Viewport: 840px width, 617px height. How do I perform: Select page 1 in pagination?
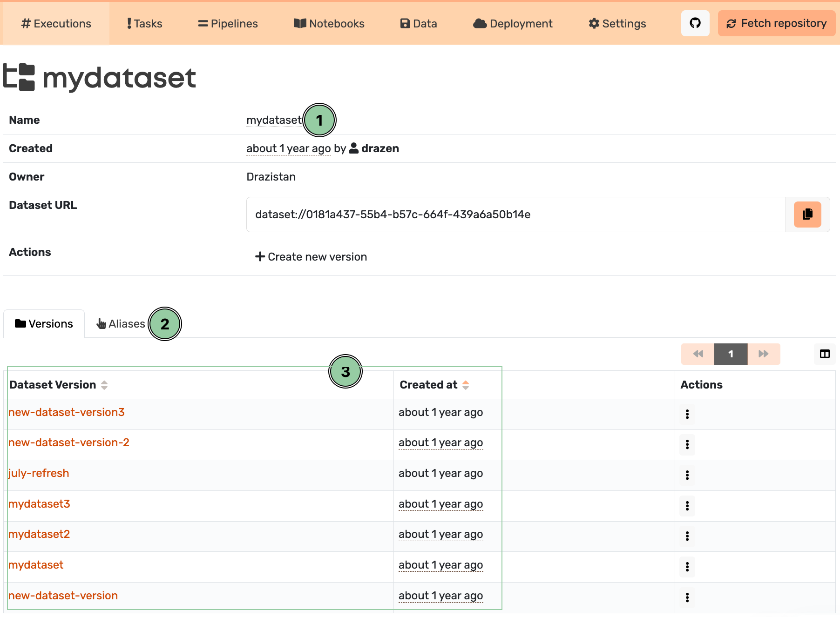point(731,354)
